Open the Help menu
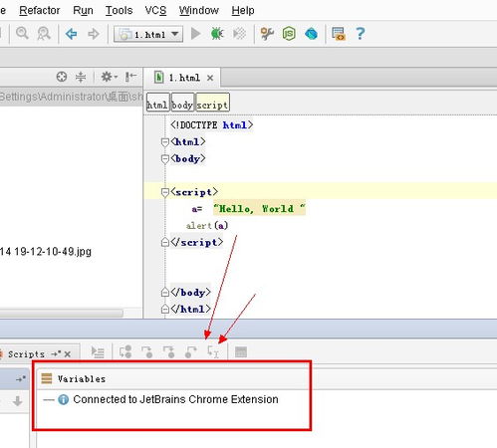Image resolution: width=497 pixels, height=448 pixels. click(243, 10)
